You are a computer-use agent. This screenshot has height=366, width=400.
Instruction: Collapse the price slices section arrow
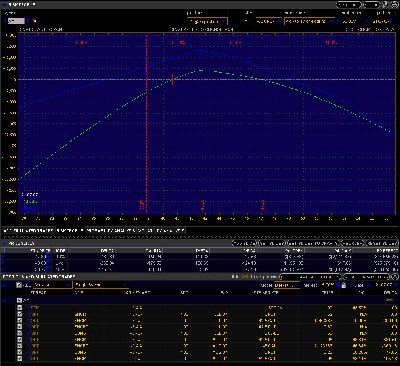pyautogui.click(x=4, y=243)
